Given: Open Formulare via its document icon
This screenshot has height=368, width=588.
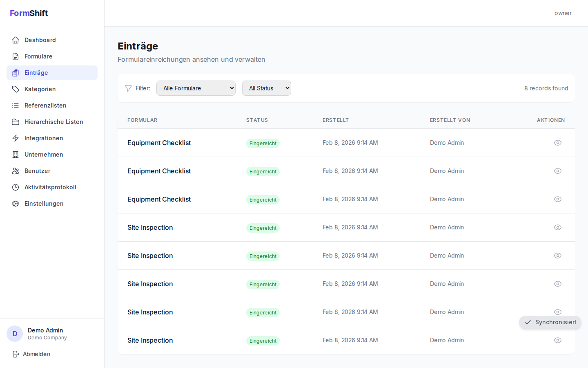Looking at the screenshot, I should click(x=16, y=56).
